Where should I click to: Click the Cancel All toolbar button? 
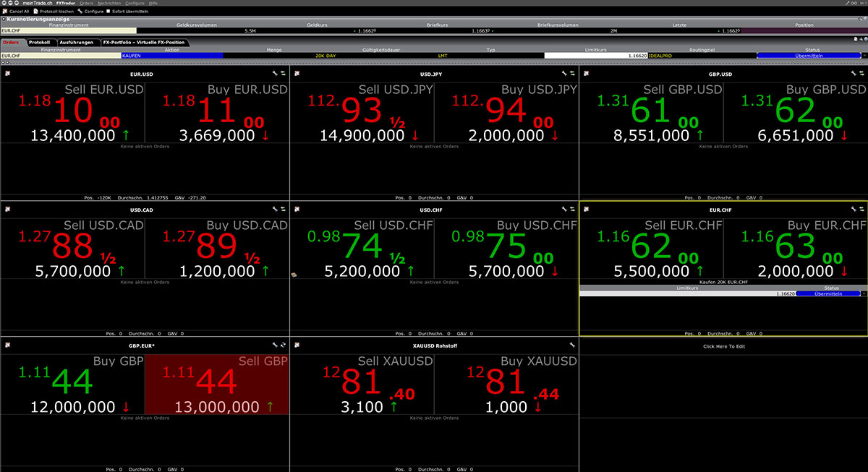[16, 12]
